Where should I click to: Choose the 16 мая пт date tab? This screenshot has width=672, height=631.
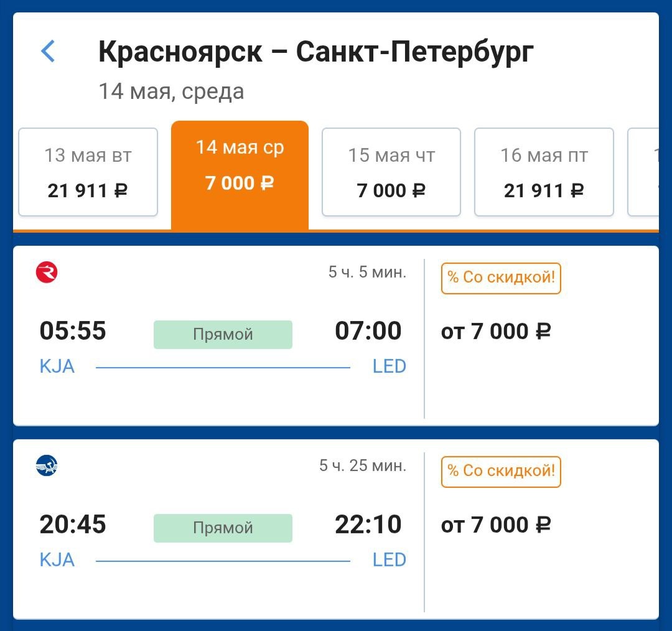544,172
